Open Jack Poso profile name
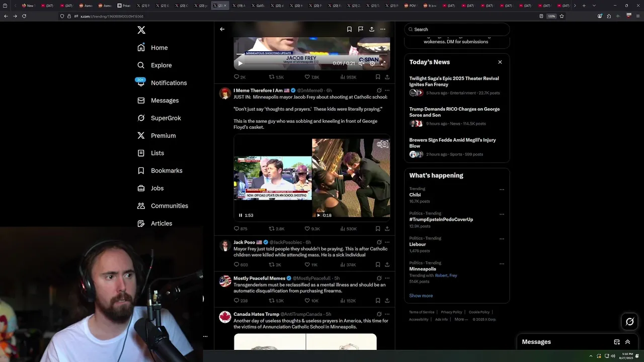Viewport: 644px width, 362px height. 244,242
